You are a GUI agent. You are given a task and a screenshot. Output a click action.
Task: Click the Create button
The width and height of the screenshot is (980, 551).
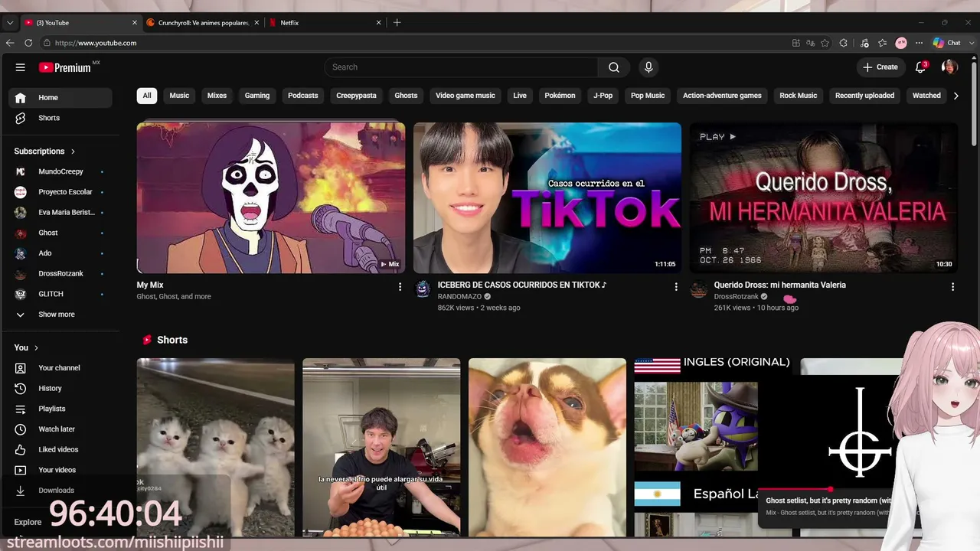click(880, 67)
